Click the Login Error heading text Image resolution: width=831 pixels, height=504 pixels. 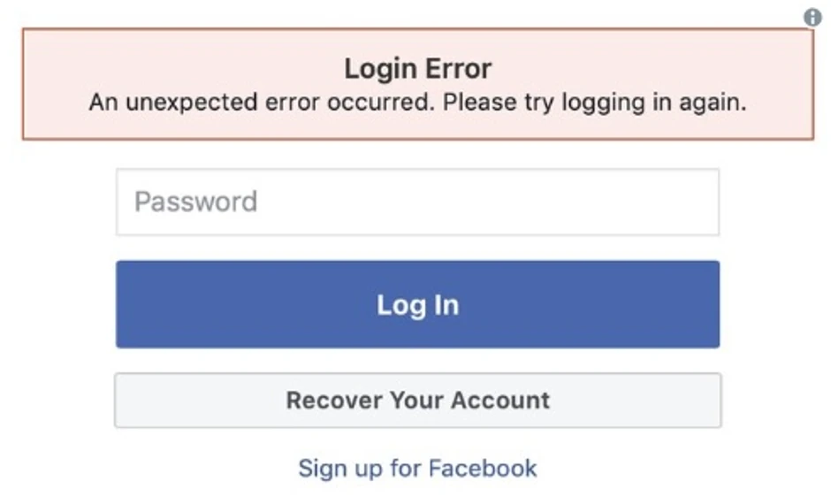417,69
